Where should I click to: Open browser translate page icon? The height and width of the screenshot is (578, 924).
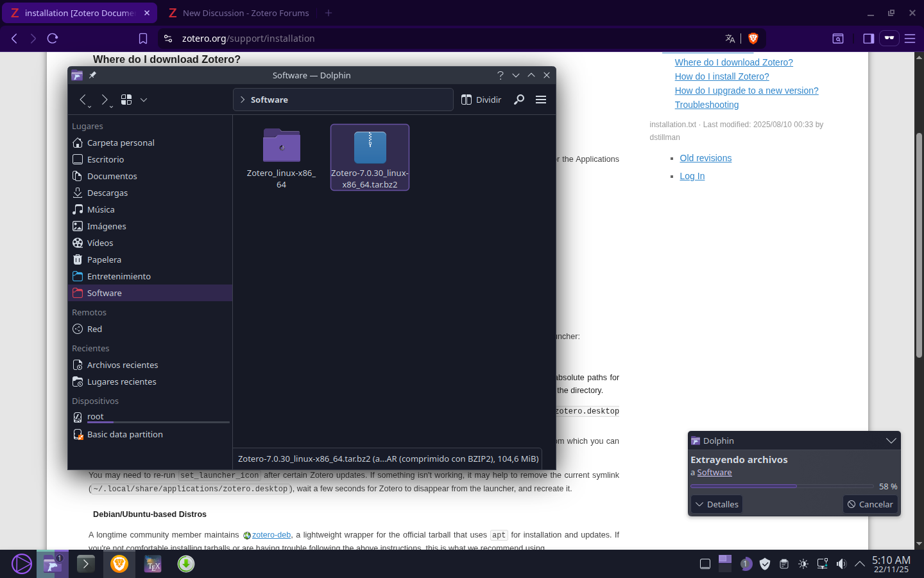(x=730, y=39)
